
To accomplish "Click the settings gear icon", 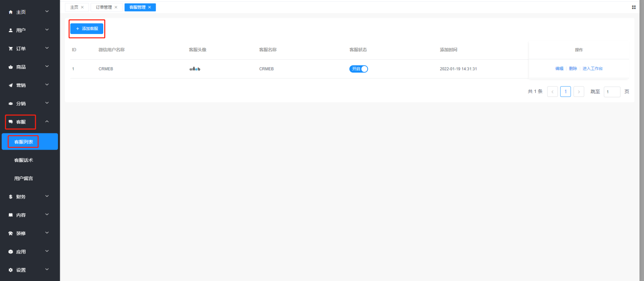I will pos(10,270).
